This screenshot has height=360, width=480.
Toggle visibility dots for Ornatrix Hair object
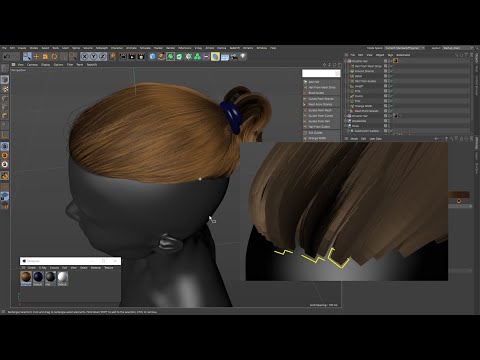coord(386,61)
